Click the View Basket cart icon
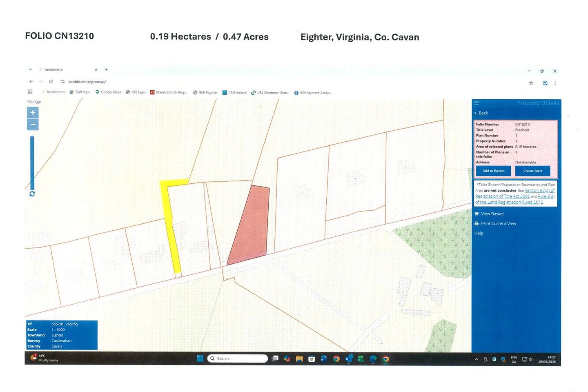The height and width of the screenshot is (392, 588). click(477, 214)
